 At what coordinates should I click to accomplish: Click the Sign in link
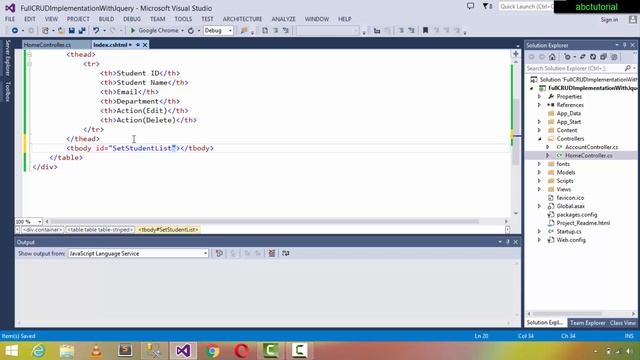point(609,20)
